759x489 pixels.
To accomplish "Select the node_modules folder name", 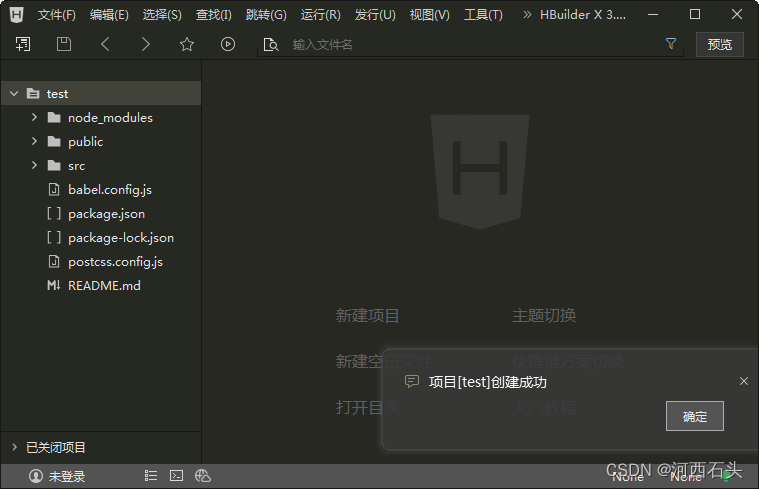I will pos(110,117).
